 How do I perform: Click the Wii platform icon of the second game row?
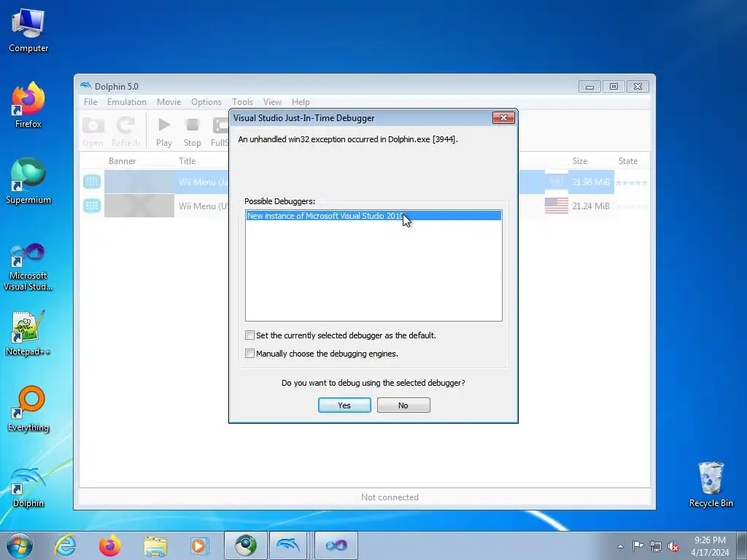92,206
